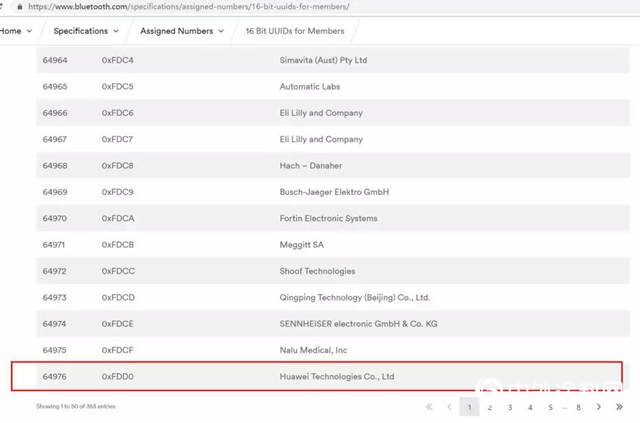This screenshot has width=640, height=423.
Task: Click decimal value 64967
Action: tap(55, 139)
